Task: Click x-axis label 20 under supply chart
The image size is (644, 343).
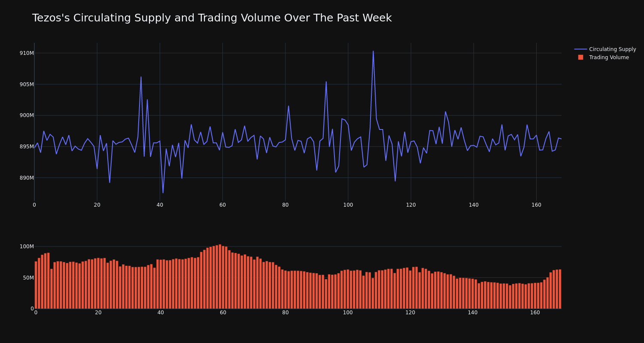Action: [97, 205]
